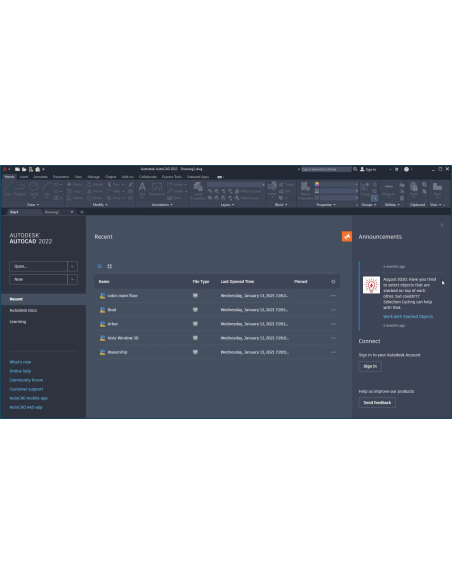Screen dimensions: 452x584
Task: Click the Paste tool in Clipboard panel
Action: pos(414,189)
